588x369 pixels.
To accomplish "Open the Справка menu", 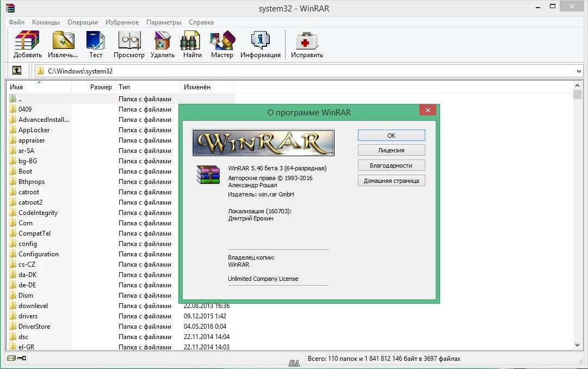I will [x=201, y=22].
